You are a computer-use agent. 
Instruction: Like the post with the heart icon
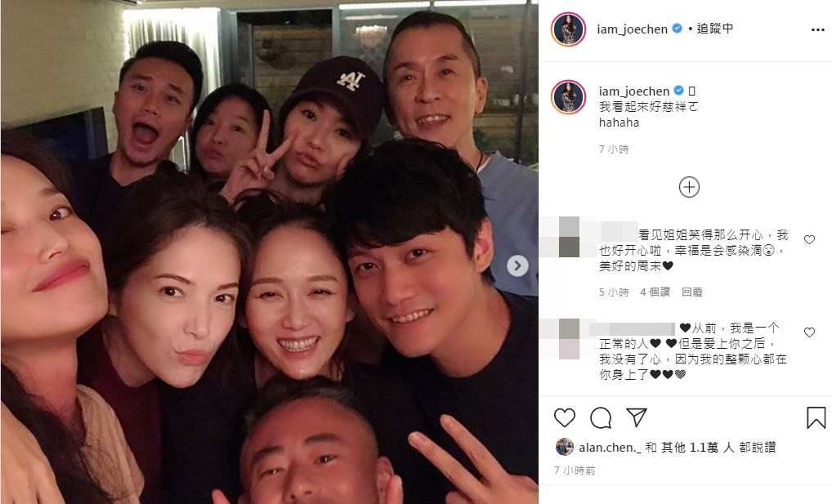tap(565, 418)
